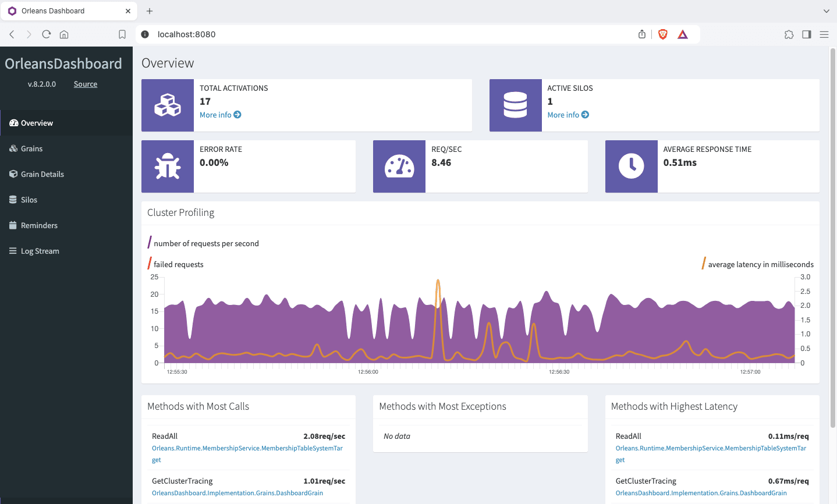Open the Grains page in sidebar
Viewport: 837px width, 504px height.
click(66, 148)
